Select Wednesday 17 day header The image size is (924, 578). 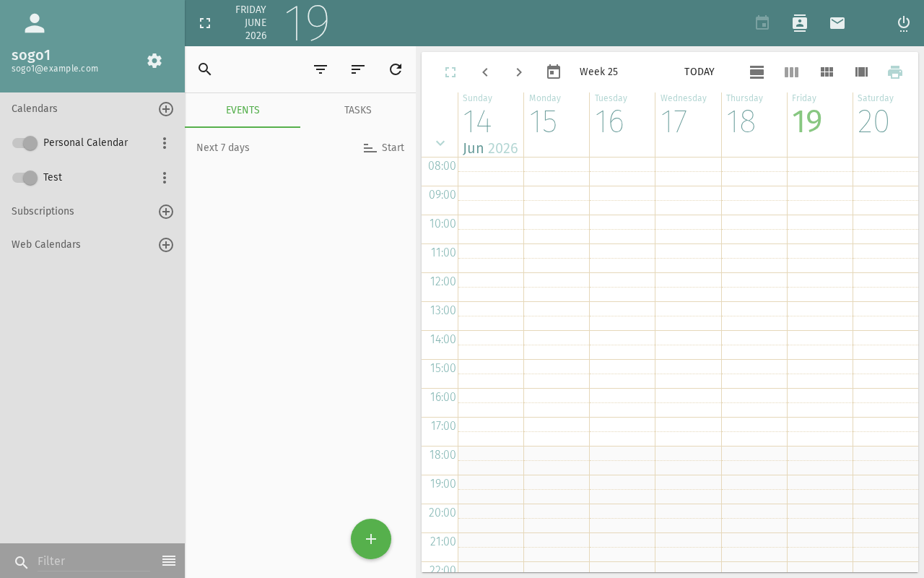pyautogui.click(x=688, y=124)
